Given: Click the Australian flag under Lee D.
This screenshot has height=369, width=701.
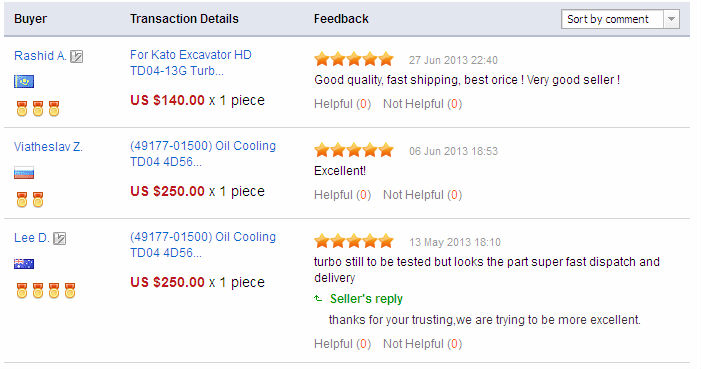Looking at the screenshot, I should 24,264.
